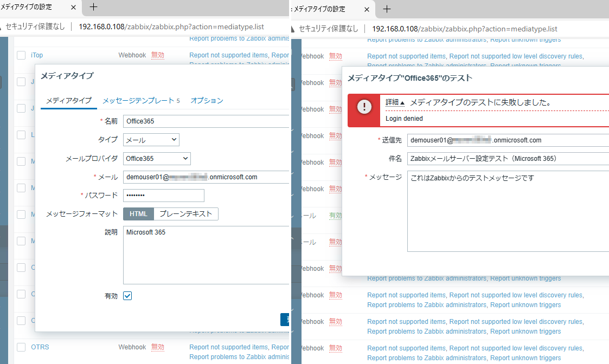Viewport: 609px width, 364px height.
Task: Click the left browser's address bar URL
Action: [171, 27]
